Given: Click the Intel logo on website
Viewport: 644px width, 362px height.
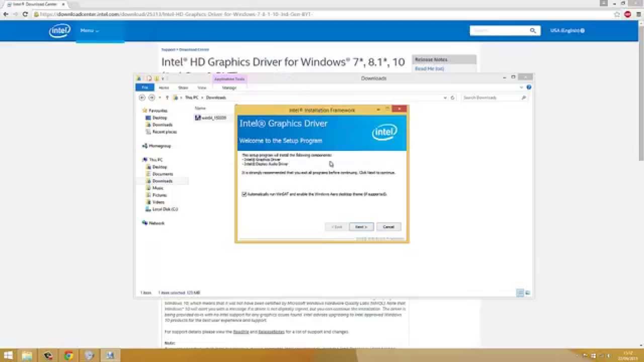Looking at the screenshot, I should click(x=60, y=31).
